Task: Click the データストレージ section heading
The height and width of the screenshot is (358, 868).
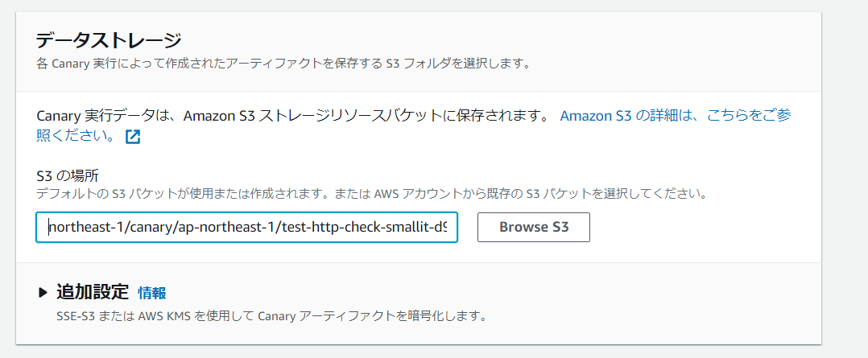Action: pyautogui.click(x=110, y=40)
